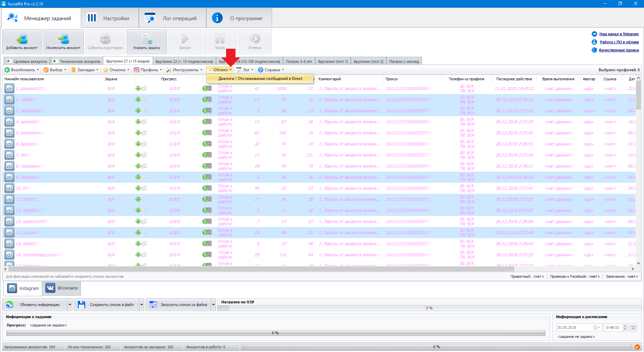Toggle the green switch in row 4
Screen dimensions: 644x352
click(207, 122)
